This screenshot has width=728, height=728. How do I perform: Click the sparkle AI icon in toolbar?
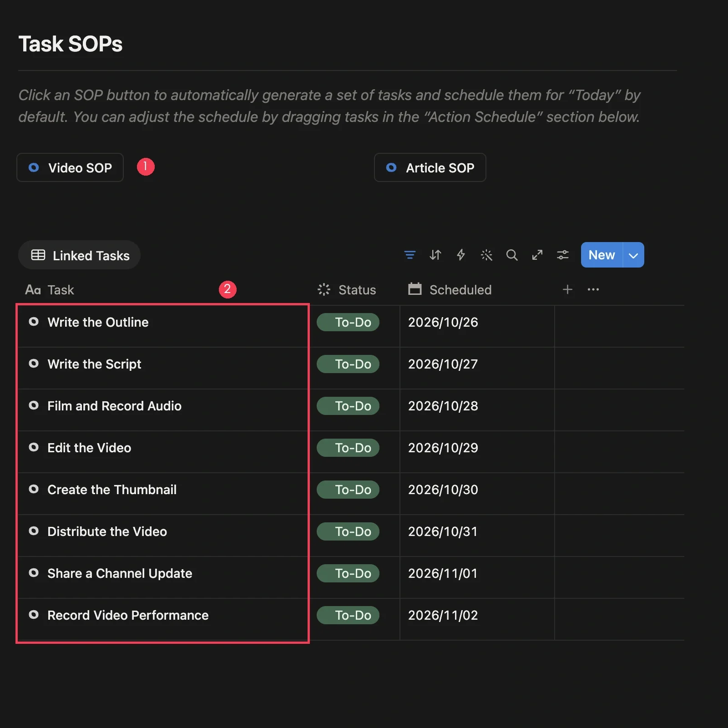486,255
